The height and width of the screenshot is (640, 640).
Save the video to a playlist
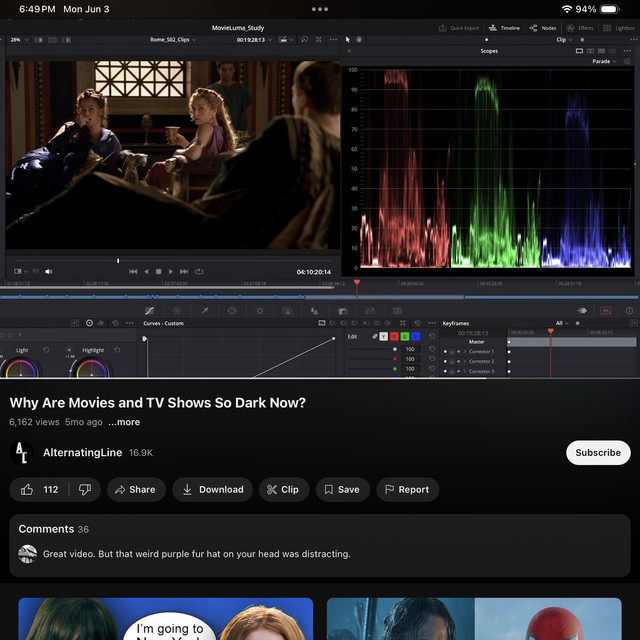tap(342, 489)
